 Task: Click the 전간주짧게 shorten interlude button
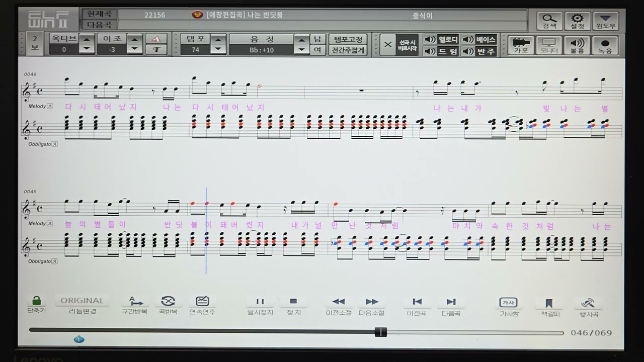348,50
